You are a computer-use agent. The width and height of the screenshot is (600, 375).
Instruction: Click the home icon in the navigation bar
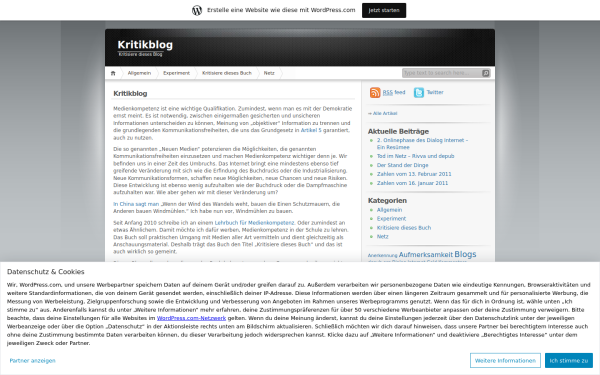coord(113,73)
